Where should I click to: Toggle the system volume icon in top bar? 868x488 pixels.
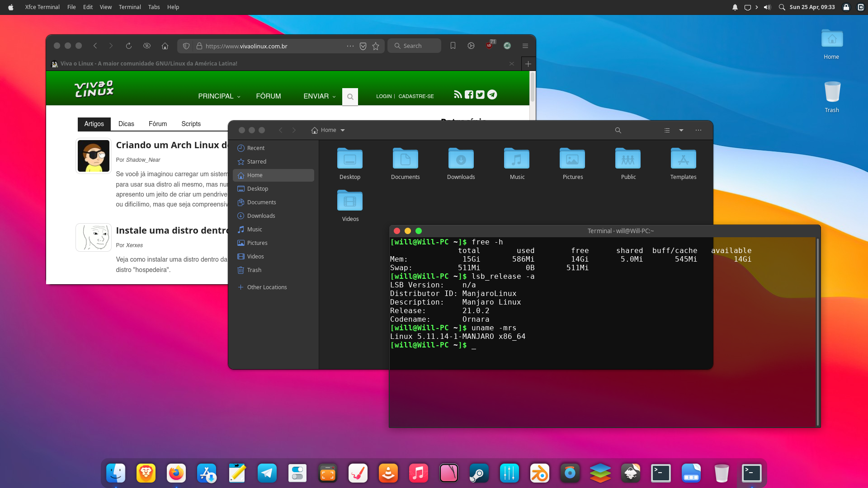[767, 7]
